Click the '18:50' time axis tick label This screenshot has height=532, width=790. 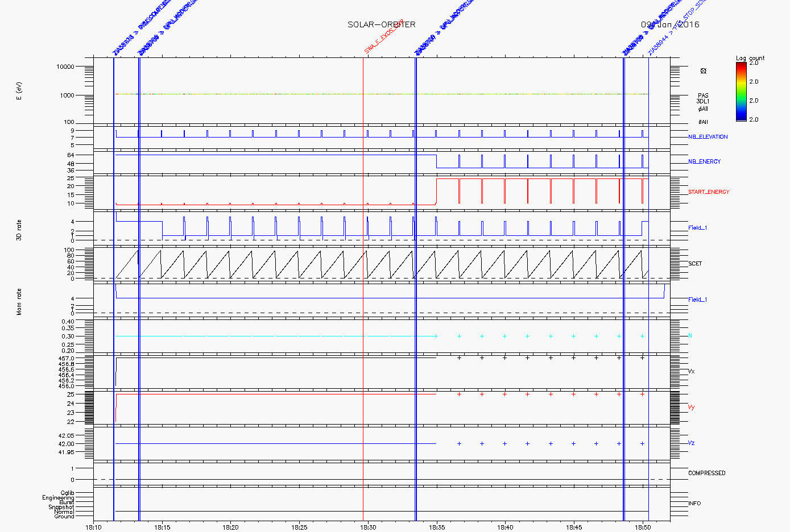[x=643, y=527]
